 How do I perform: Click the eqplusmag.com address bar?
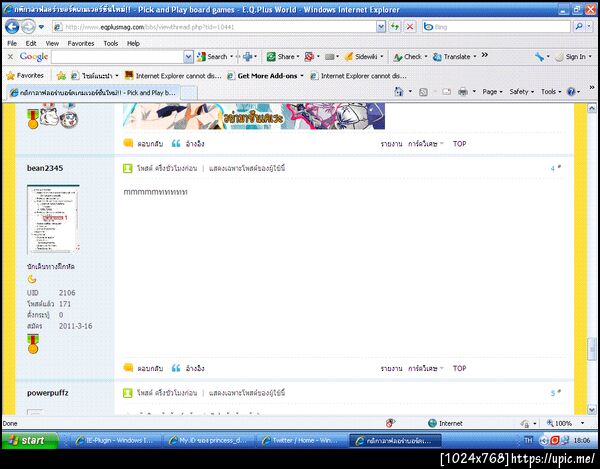[x=214, y=27]
